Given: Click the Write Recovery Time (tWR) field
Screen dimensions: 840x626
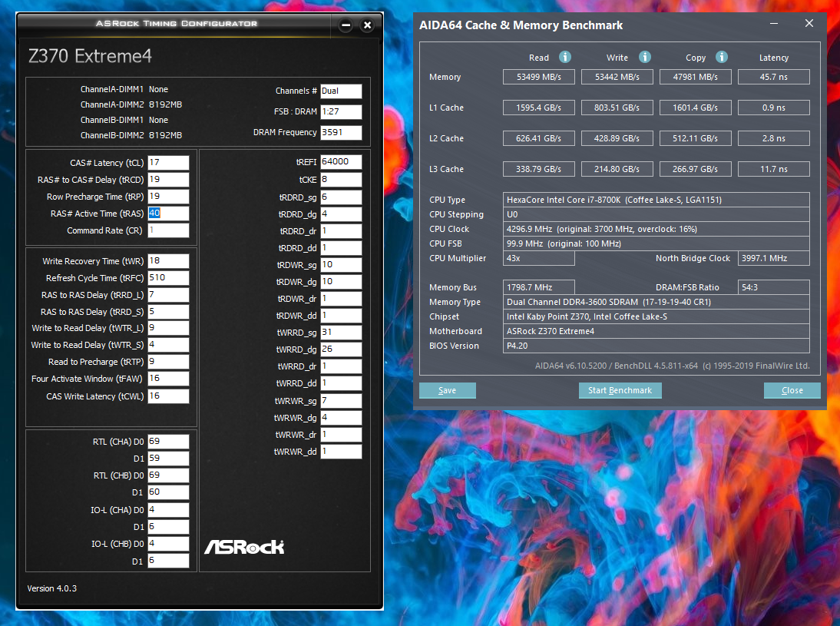Looking at the screenshot, I should (168, 261).
